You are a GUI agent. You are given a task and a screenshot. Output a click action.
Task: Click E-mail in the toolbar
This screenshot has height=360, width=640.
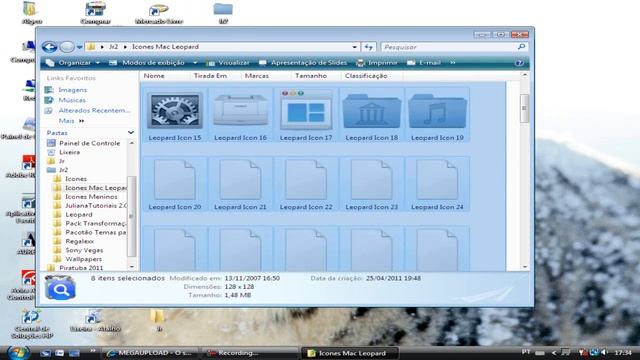(x=424, y=63)
